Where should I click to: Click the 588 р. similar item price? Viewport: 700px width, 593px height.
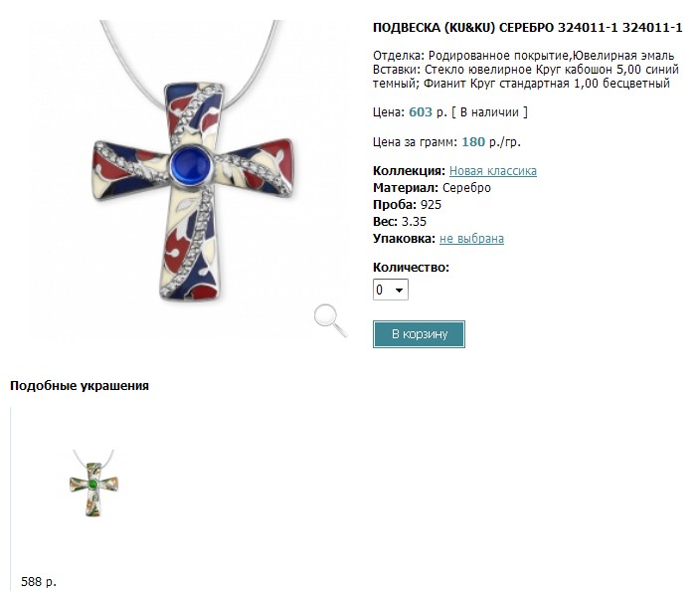[39, 581]
